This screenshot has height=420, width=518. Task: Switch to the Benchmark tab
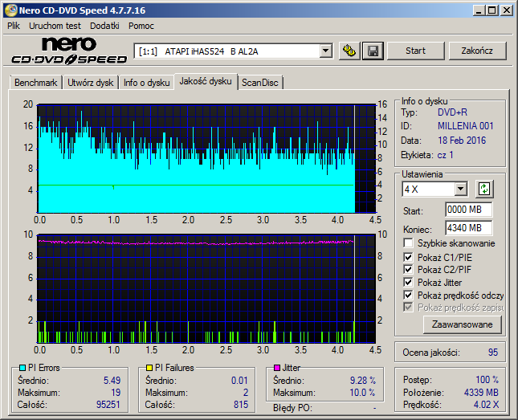pos(35,83)
